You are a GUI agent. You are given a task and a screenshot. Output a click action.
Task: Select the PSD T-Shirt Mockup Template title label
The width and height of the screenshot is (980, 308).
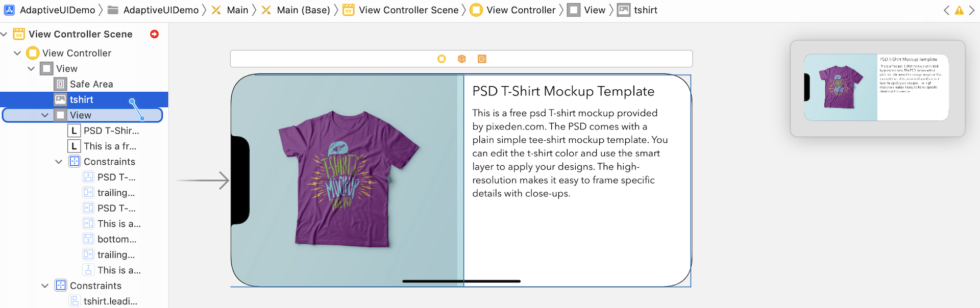[563, 91]
